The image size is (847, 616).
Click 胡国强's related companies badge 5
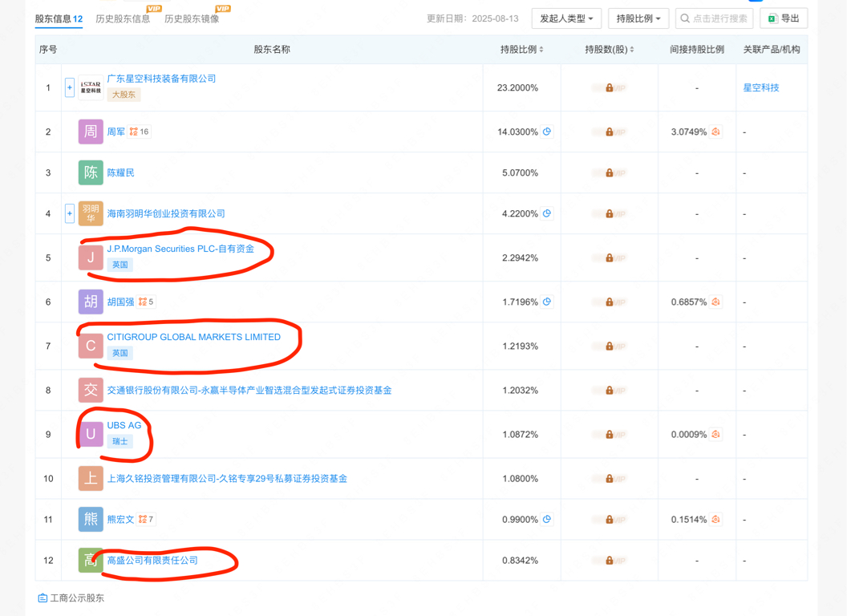[146, 302]
